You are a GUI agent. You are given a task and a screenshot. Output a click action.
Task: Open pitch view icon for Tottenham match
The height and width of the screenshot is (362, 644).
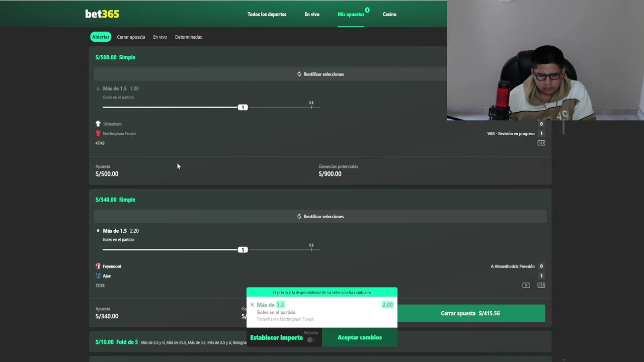click(541, 143)
